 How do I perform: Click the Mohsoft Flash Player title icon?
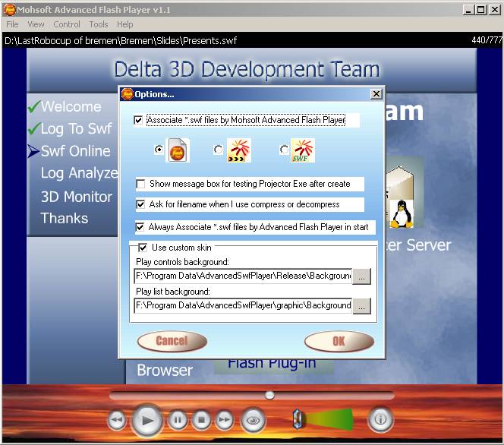(x=9, y=10)
